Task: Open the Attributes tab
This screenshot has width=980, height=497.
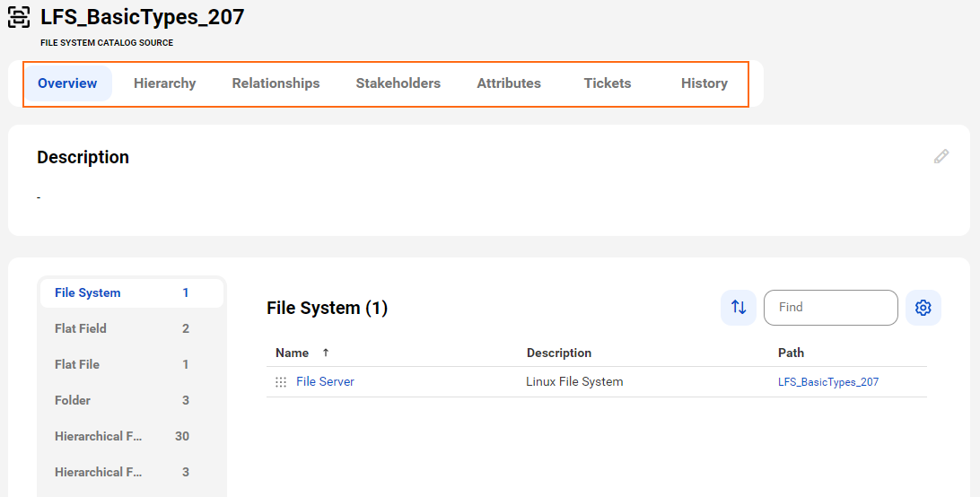Action: tap(509, 83)
